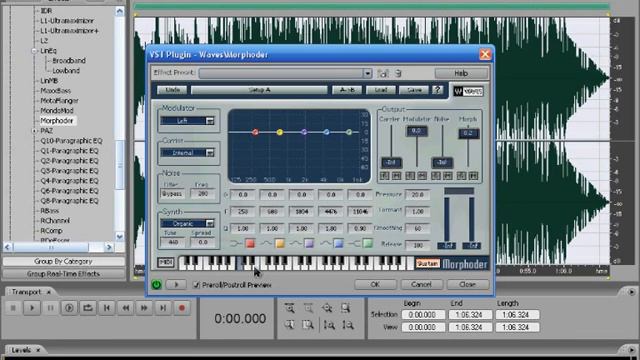
Task: Click Cancel in plugin dialog
Action: coord(421,284)
